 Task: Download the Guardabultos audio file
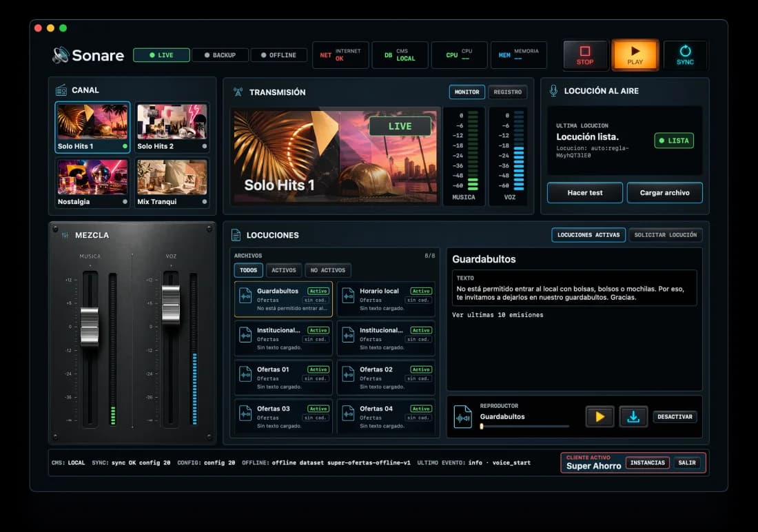[633, 416]
